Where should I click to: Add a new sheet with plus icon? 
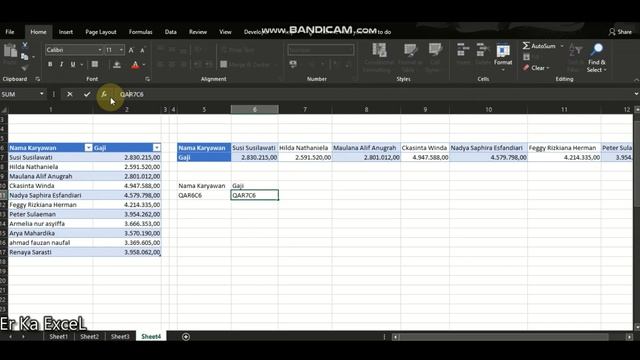point(186,337)
